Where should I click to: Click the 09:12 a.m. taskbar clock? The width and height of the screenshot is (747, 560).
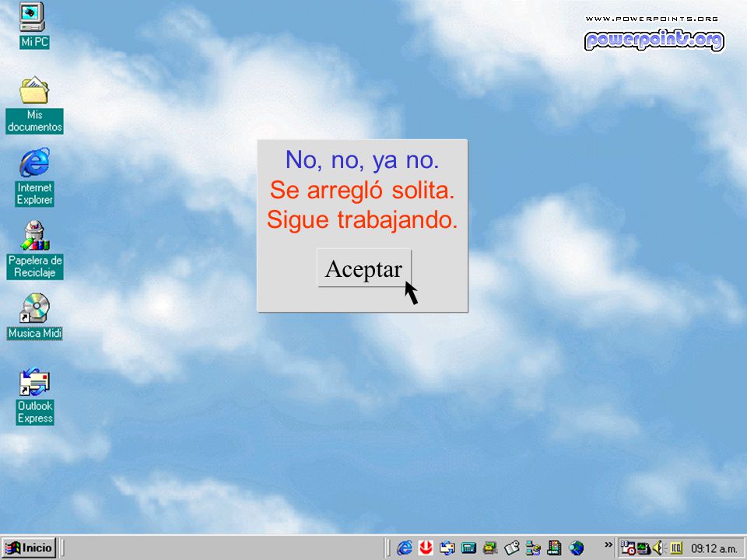tap(714, 548)
